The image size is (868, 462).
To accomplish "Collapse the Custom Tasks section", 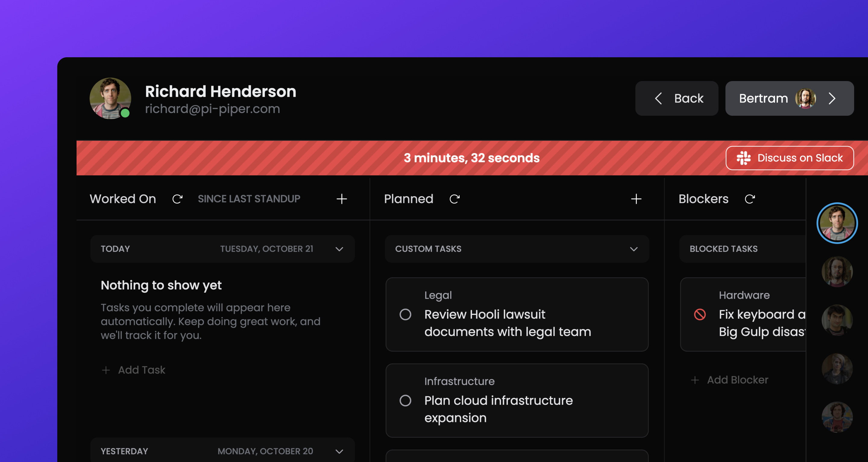I will (x=634, y=249).
